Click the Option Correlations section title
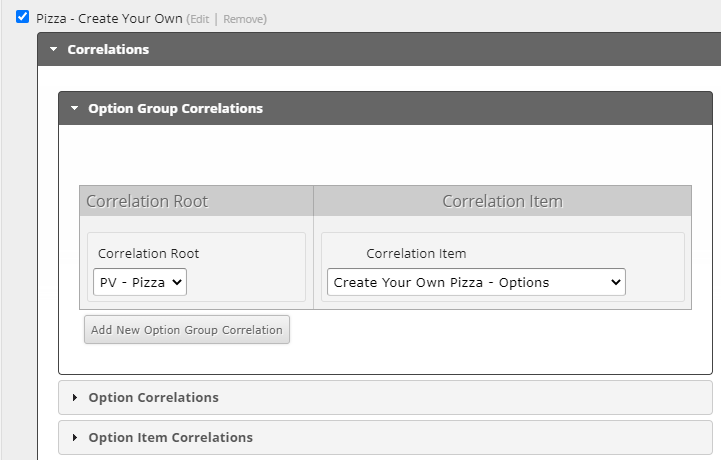The image size is (721, 460). [x=154, y=397]
